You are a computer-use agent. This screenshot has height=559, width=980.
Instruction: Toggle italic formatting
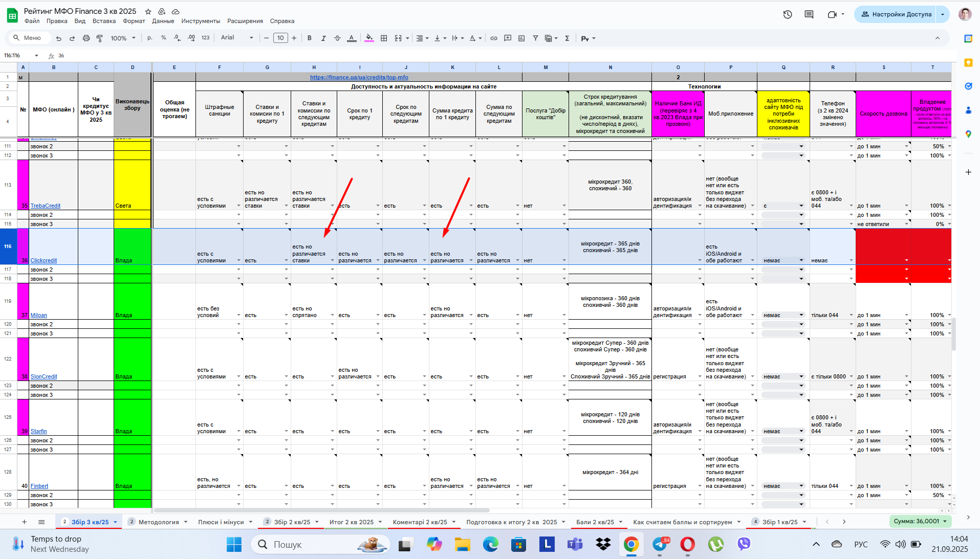[323, 38]
